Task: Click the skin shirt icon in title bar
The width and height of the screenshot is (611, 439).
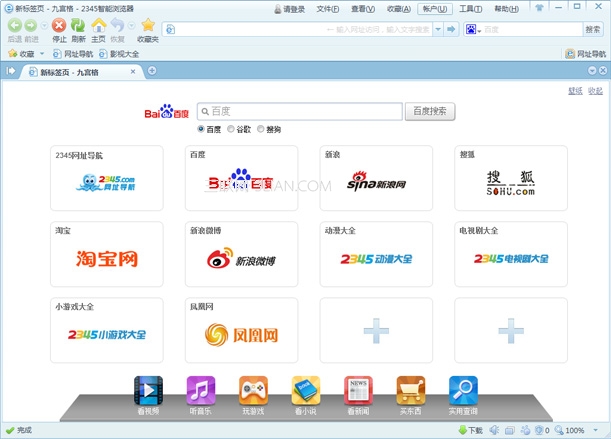Action: pyautogui.click(x=539, y=7)
